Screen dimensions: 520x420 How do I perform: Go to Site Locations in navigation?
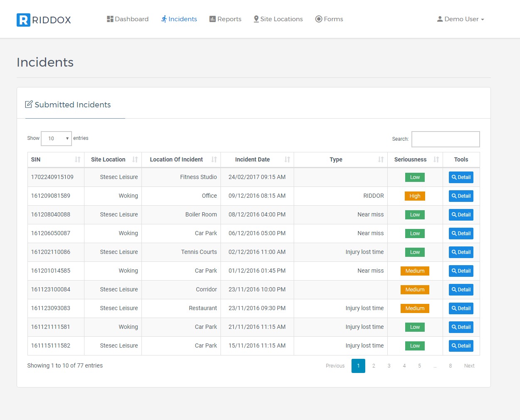278,19
